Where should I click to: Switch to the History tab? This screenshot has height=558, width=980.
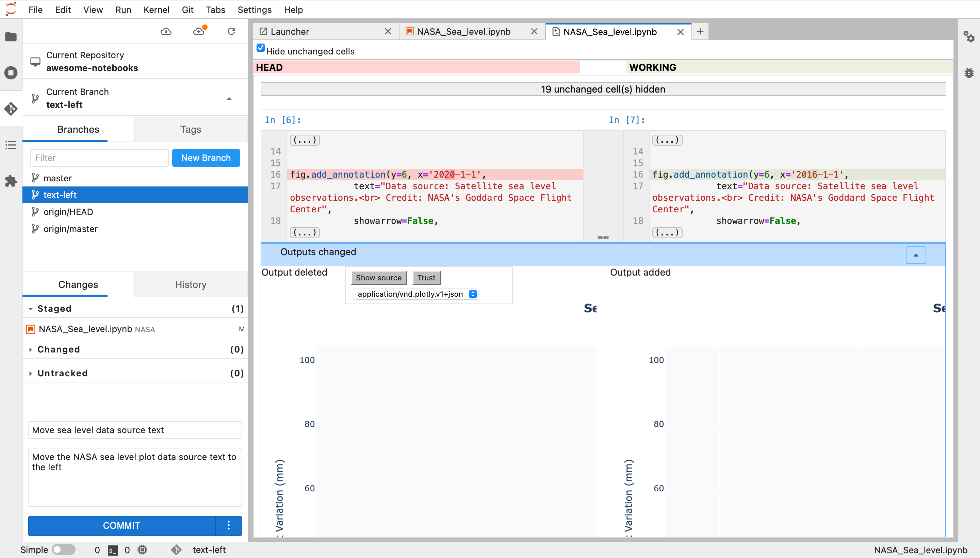point(191,284)
